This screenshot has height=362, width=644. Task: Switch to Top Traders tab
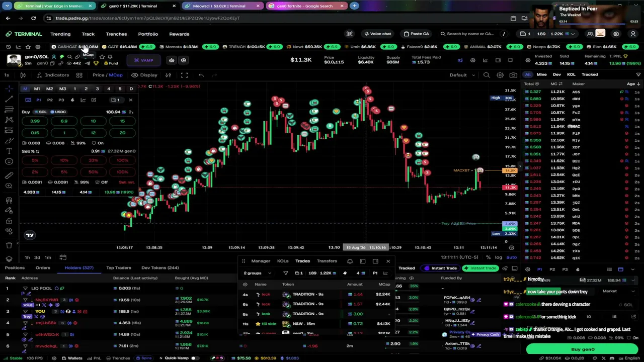click(119, 268)
